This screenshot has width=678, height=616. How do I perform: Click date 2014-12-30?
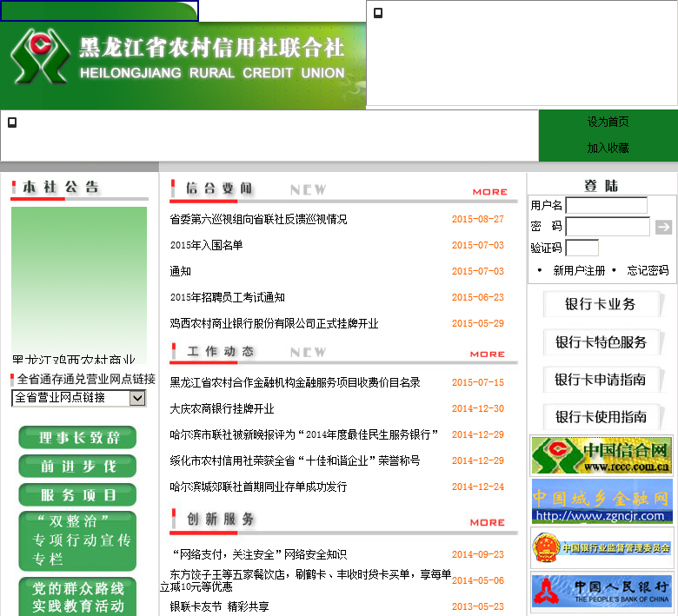coord(478,408)
